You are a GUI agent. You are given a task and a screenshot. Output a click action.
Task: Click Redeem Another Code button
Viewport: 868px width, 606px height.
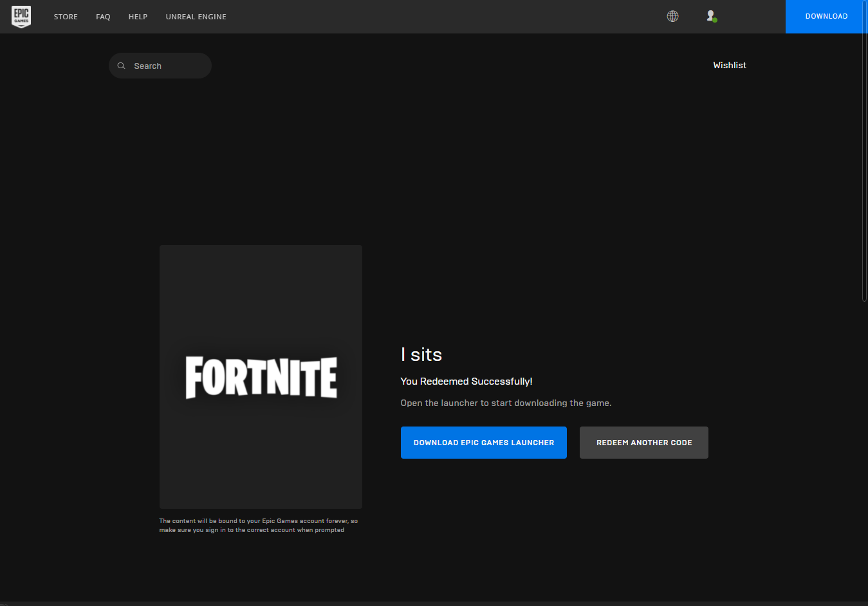(x=644, y=443)
